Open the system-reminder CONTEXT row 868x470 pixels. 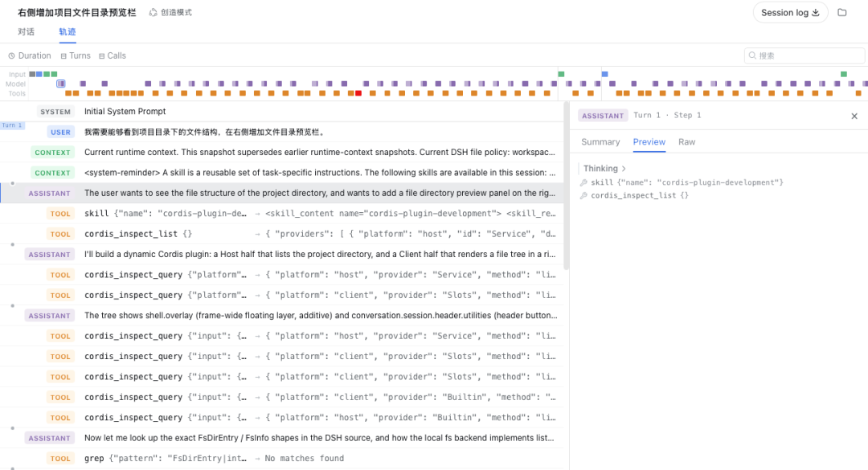(x=282, y=173)
